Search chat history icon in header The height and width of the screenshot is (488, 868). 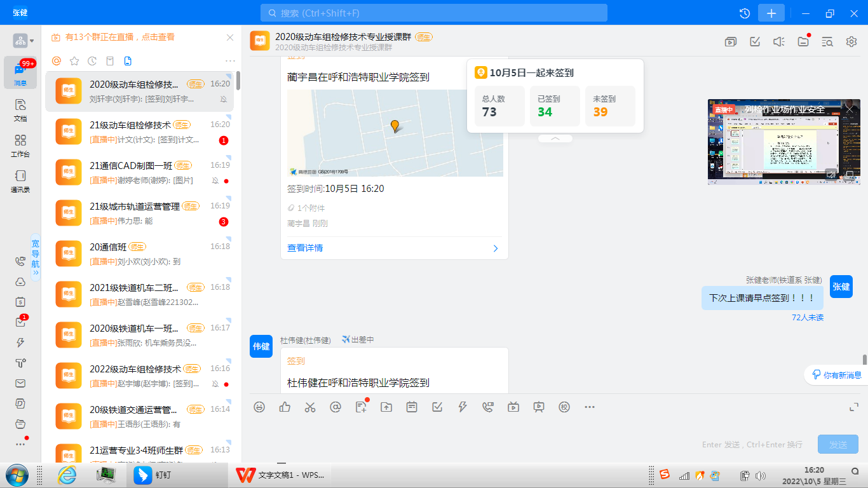[x=827, y=42]
